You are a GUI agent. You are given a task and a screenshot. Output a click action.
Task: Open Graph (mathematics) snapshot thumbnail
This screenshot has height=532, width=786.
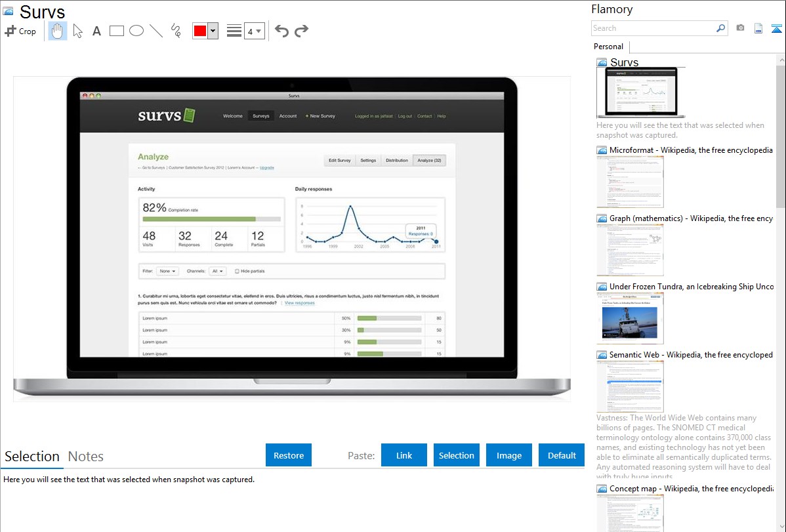[630, 250]
